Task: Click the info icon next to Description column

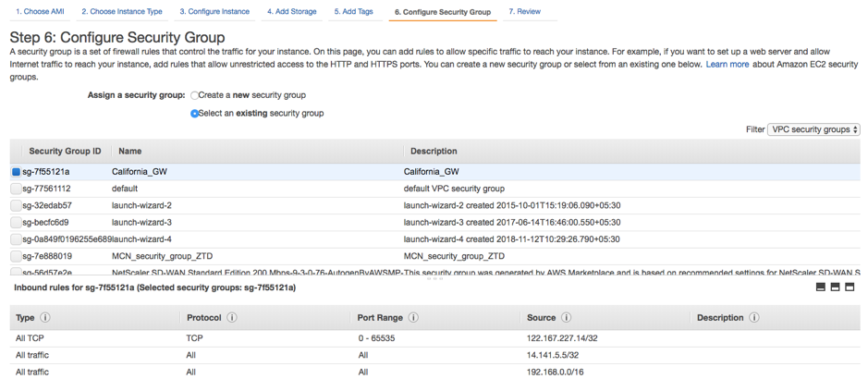Action: 753,318
